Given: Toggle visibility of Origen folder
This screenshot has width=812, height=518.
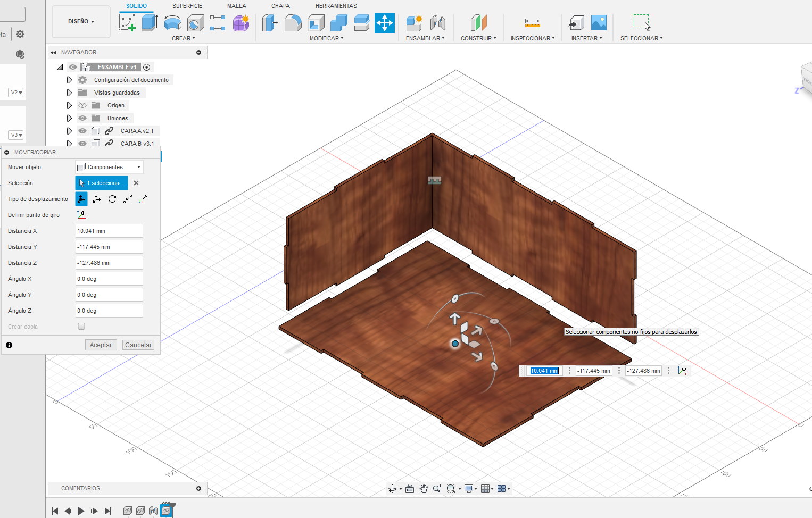Looking at the screenshot, I should (82, 105).
